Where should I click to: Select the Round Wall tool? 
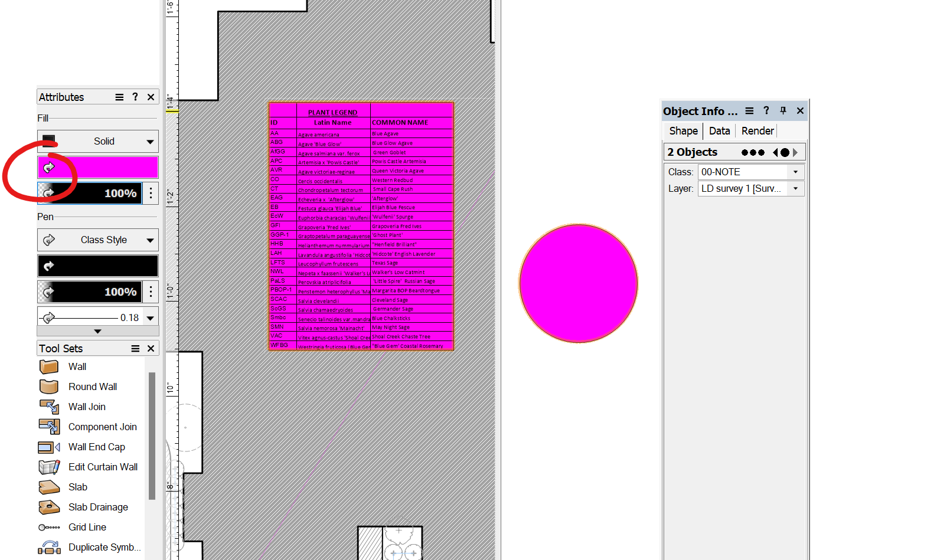pos(92,387)
